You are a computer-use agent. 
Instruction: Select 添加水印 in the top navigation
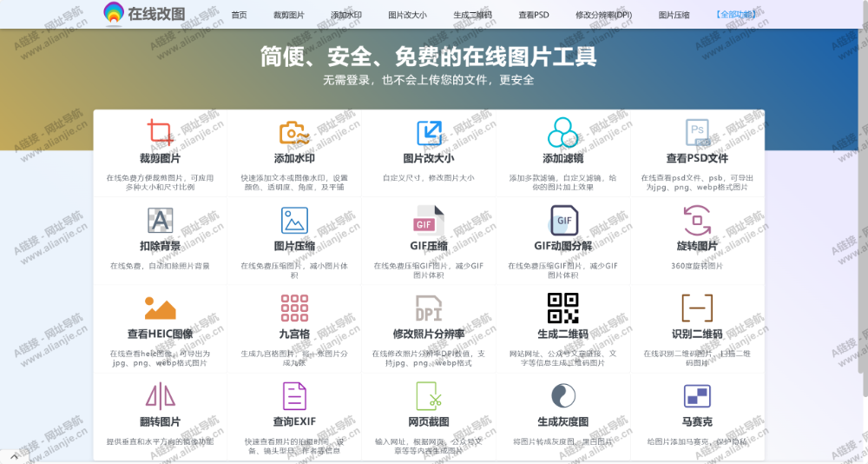(346, 15)
